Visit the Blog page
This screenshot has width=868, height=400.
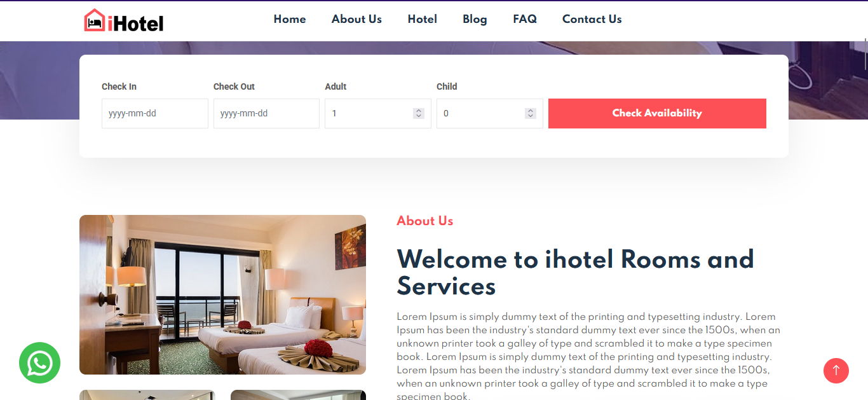point(475,19)
